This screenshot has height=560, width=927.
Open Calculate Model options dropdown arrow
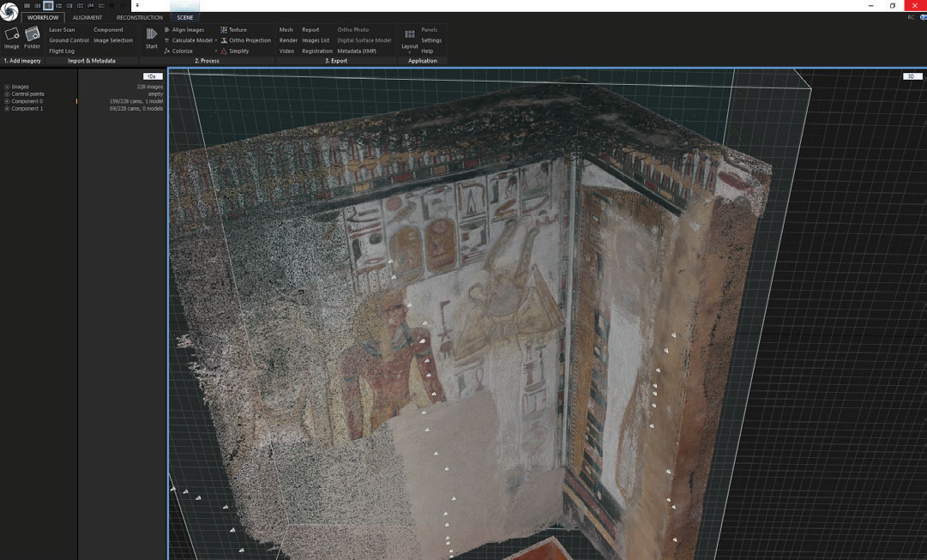tap(216, 40)
